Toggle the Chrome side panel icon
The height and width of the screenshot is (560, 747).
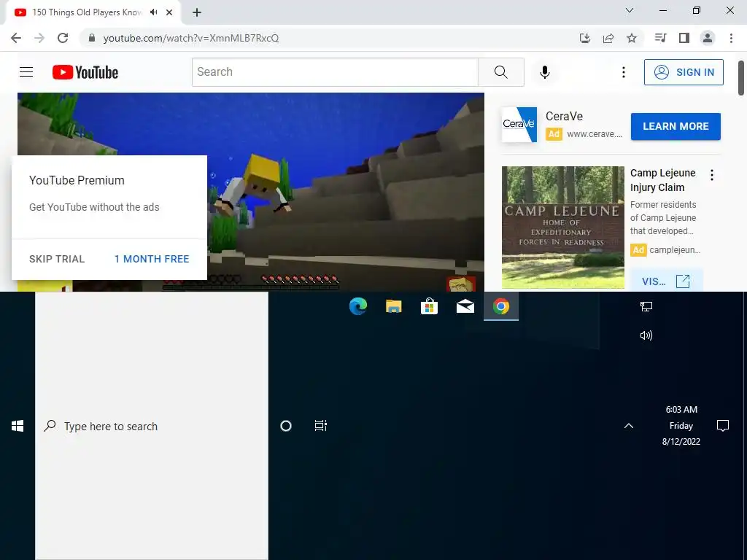coord(684,38)
